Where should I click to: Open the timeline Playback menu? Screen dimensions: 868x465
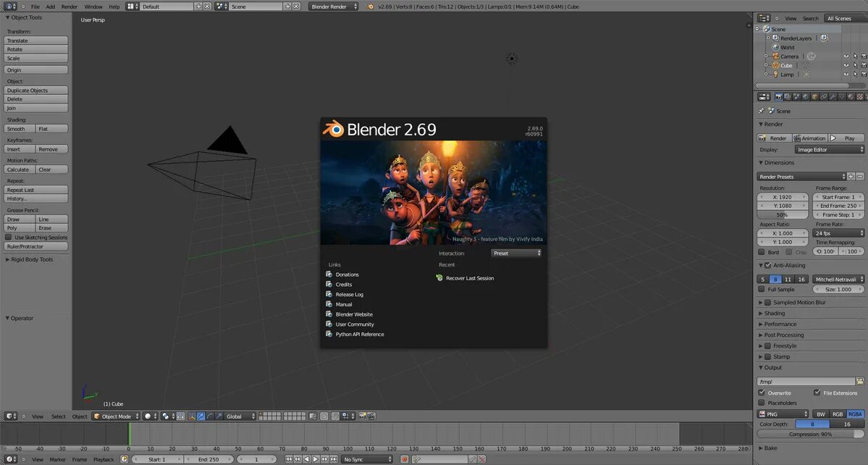pos(104,459)
